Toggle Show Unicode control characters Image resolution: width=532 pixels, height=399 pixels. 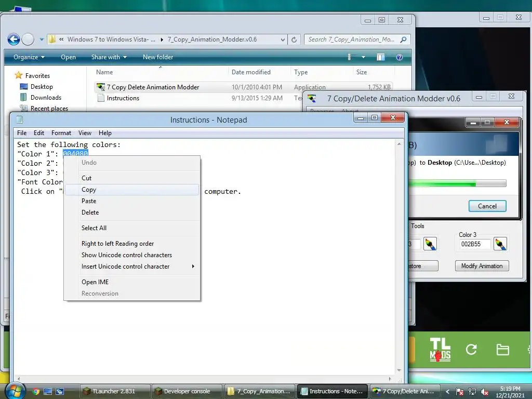pos(131,255)
